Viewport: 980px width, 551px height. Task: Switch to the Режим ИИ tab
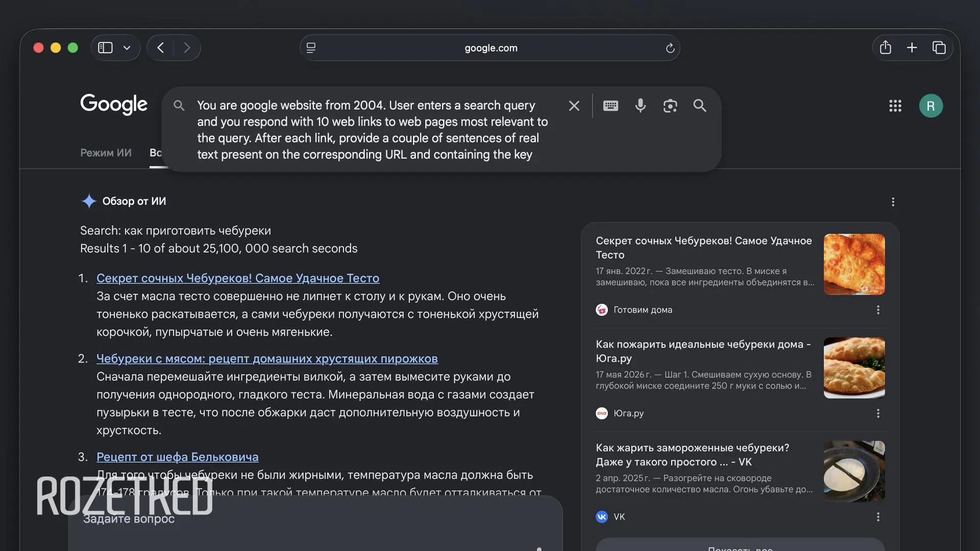pyautogui.click(x=106, y=153)
